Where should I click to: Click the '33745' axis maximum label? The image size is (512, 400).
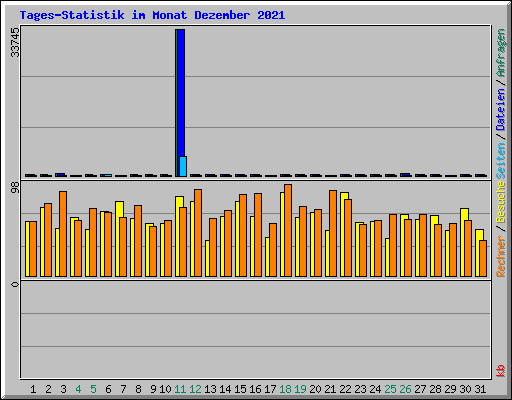15,42
